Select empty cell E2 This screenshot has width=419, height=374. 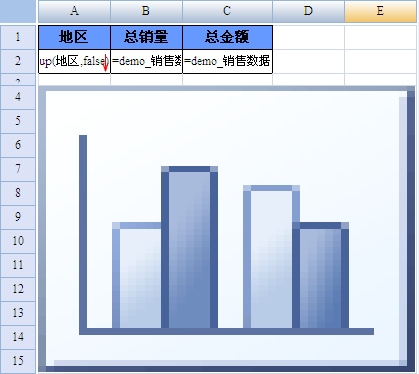click(x=380, y=61)
